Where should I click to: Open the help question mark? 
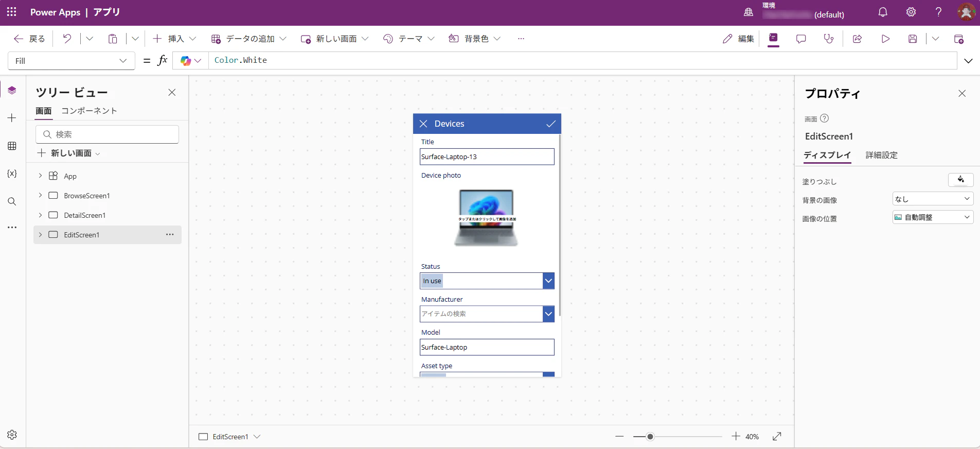(939, 12)
